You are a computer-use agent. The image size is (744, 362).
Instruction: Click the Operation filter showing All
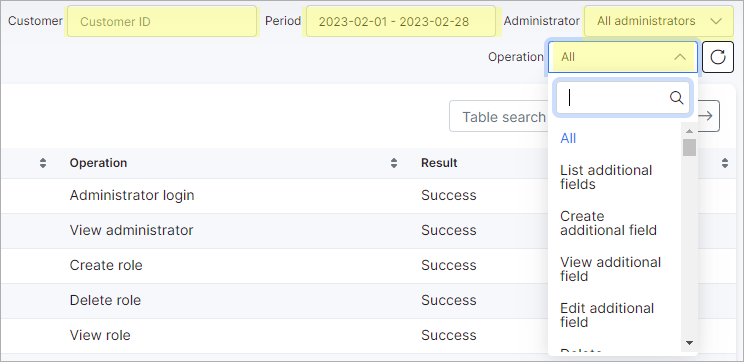point(623,57)
